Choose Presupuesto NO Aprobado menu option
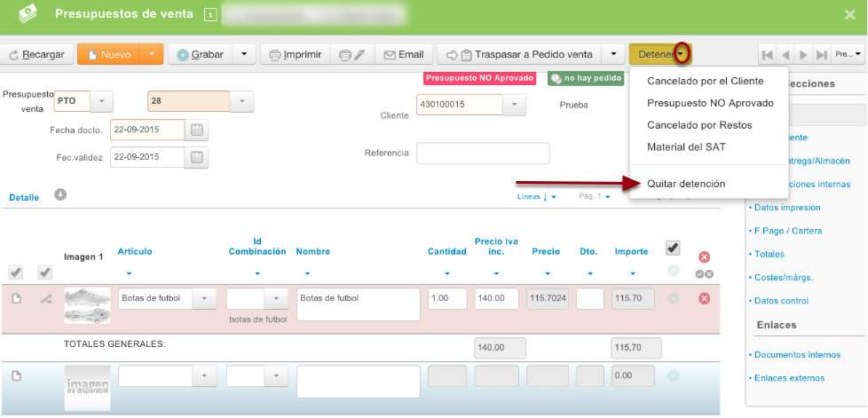Viewport: 868px width, 418px height. coord(710,103)
